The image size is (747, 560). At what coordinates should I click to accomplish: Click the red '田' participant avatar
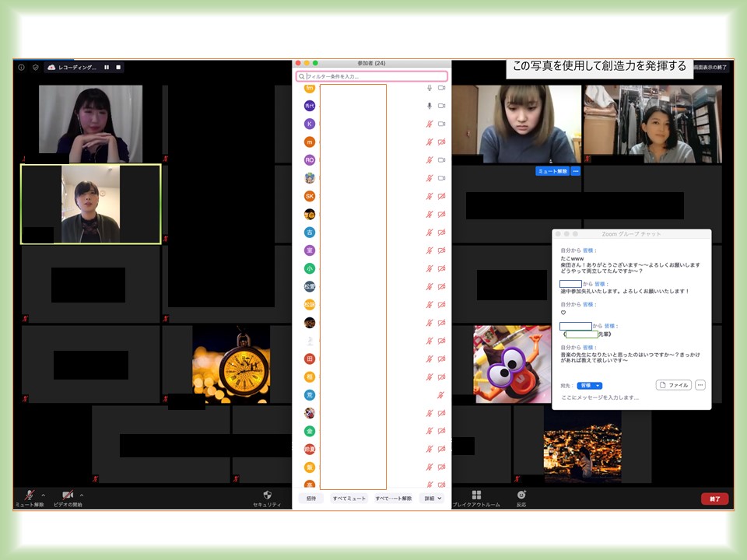[310, 359]
